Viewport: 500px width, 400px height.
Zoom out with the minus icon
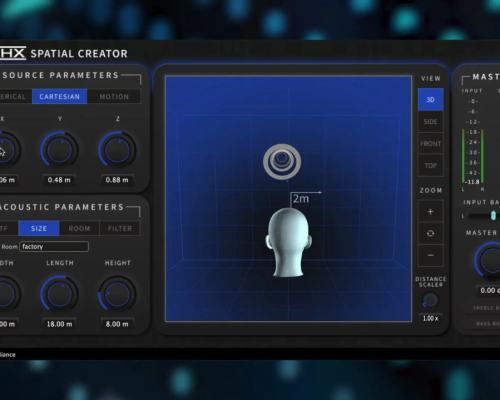click(x=430, y=255)
